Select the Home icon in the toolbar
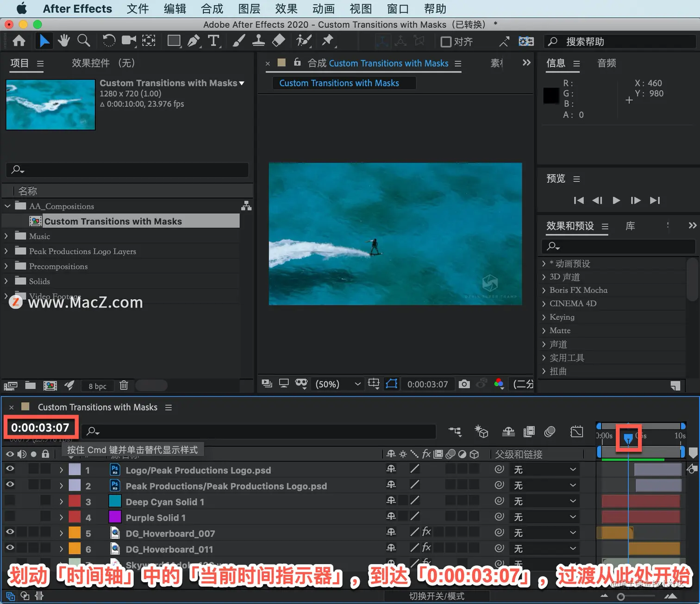The height and width of the screenshot is (604, 700). pyautogui.click(x=19, y=41)
